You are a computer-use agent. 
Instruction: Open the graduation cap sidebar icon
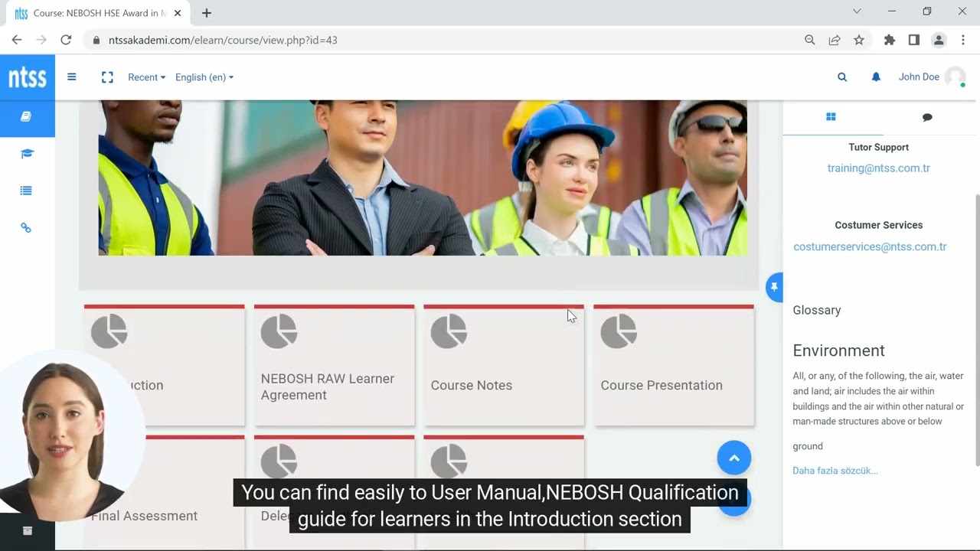pyautogui.click(x=27, y=154)
